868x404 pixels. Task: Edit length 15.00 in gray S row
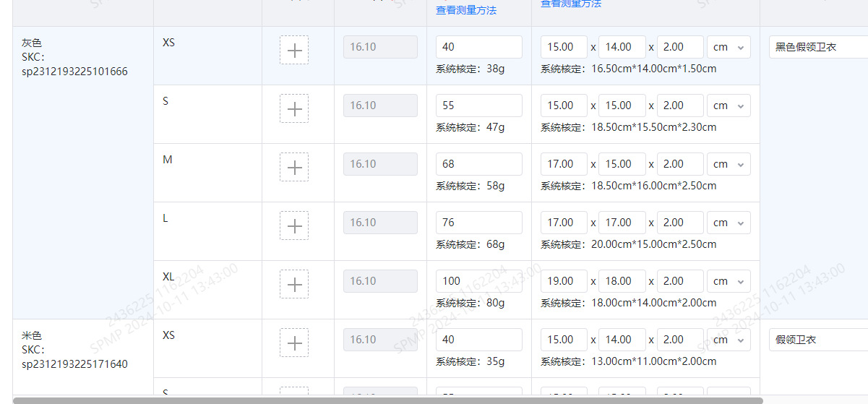click(564, 106)
